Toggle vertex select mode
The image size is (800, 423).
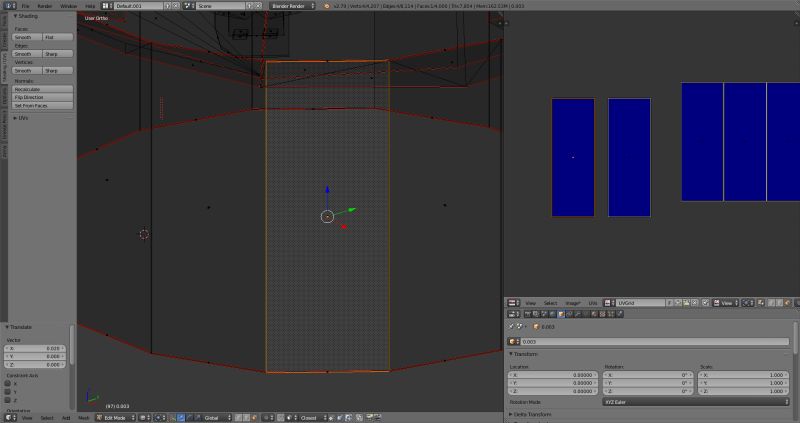pos(238,418)
